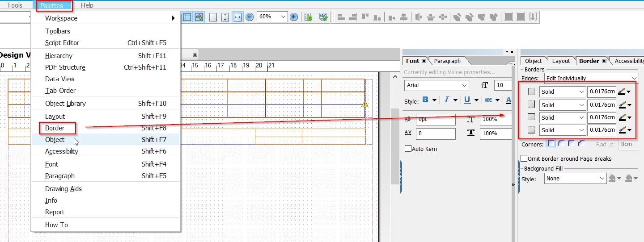Switch to the Paragraph tab
The image size is (644, 242).
tap(447, 61)
